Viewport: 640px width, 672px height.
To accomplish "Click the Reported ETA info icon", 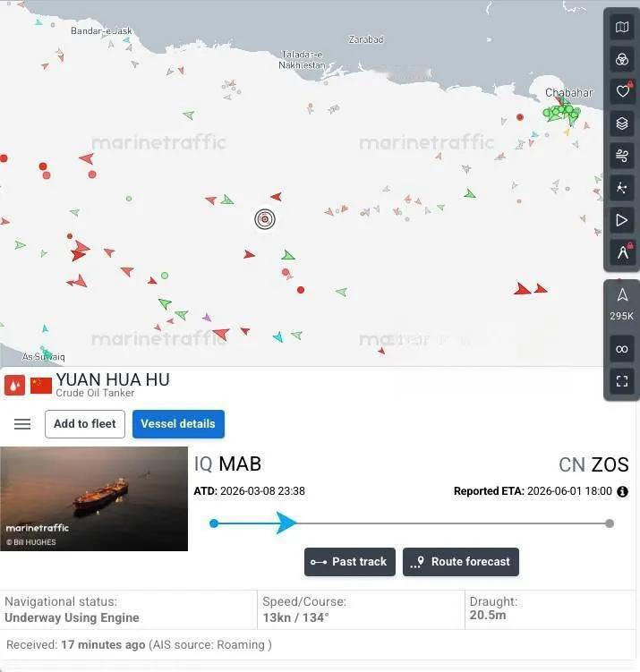I will coord(622,491).
